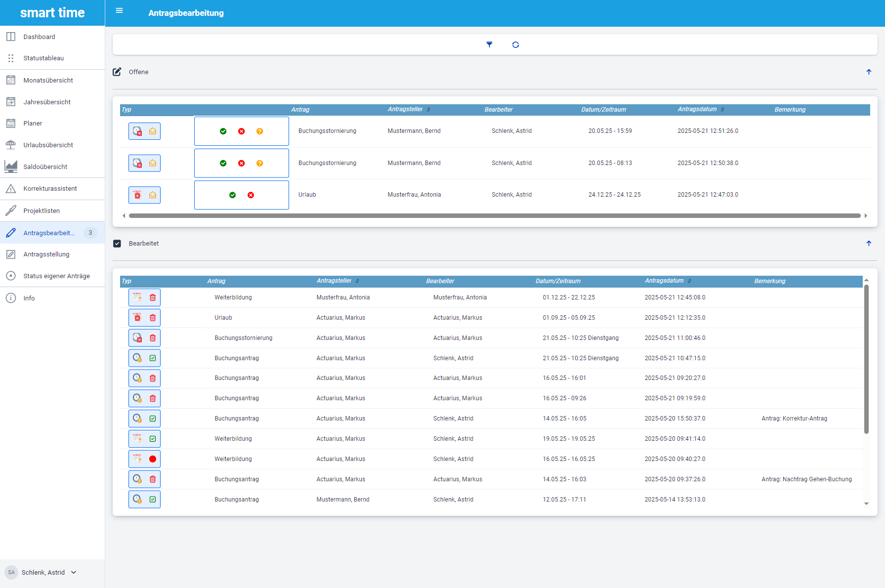
Task: Click orange question mark for 15:59 Buchungsstornierung
Action: click(x=259, y=131)
